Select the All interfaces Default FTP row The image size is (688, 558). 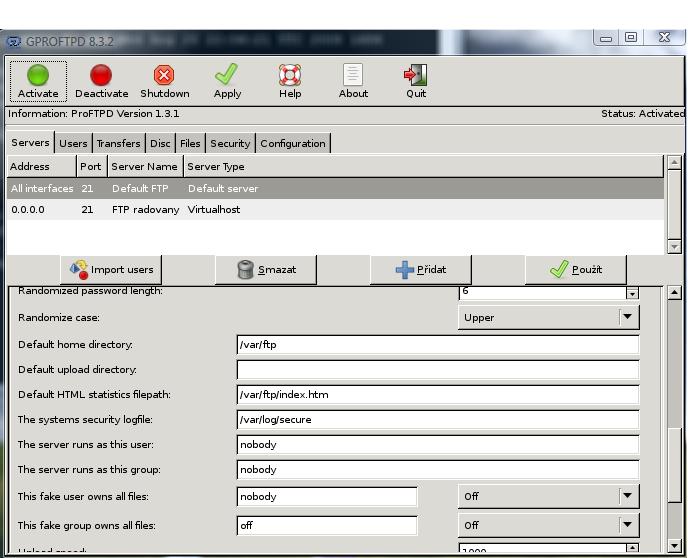click(335, 188)
